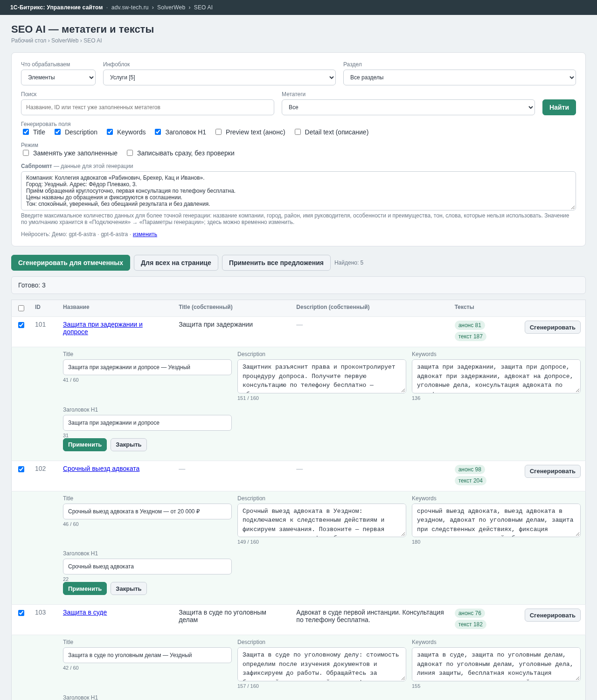Uncheck the row 101 checkbox

pyautogui.click(x=21, y=325)
